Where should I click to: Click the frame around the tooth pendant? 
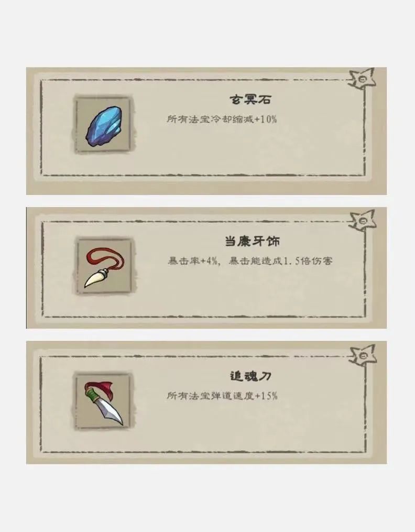coord(105,266)
